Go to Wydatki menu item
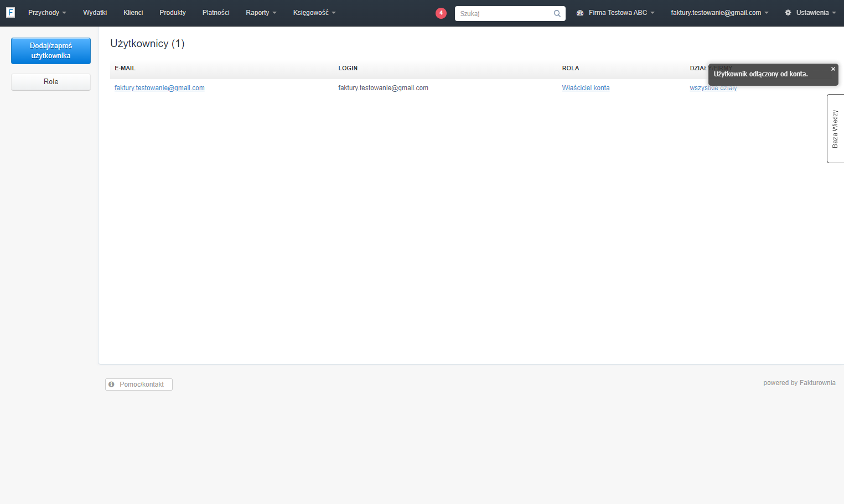Screen dimensions: 844x504 point(95,13)
